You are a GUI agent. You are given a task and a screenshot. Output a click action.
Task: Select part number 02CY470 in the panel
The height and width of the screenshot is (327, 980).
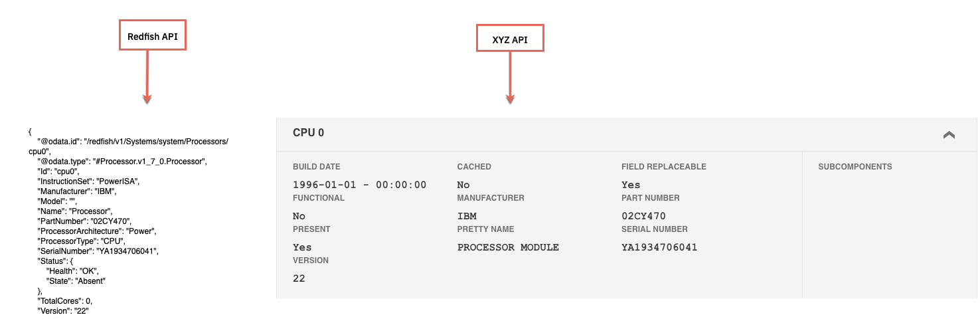pos(643,216)
